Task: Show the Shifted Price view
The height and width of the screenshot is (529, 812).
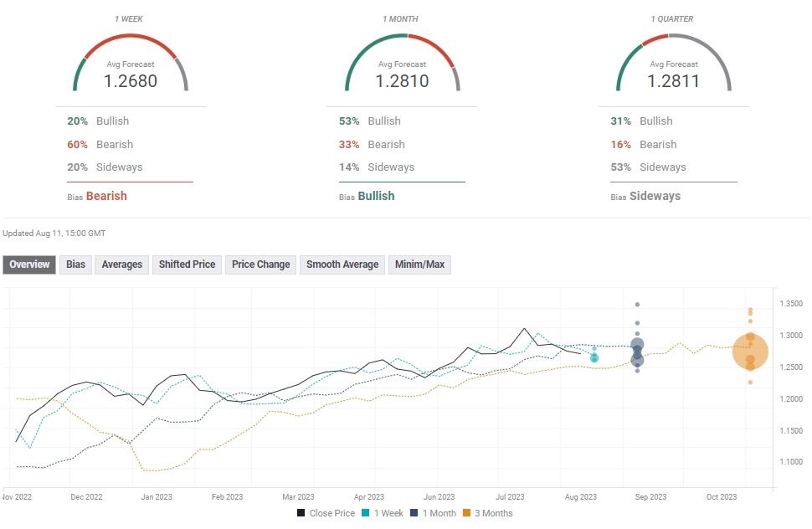Action: [187, 264]
